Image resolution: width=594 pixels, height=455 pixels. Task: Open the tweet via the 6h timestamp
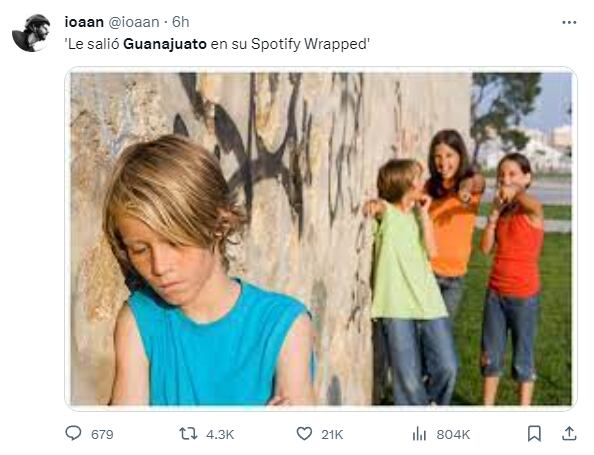181,22
